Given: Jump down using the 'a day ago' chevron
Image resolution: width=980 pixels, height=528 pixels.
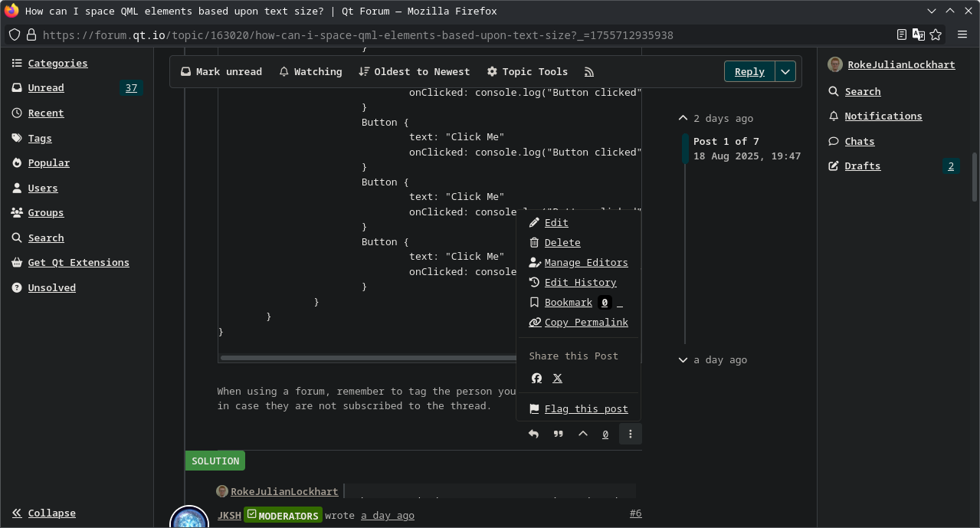Looking at the screenshot, I should tap(683, 359).
